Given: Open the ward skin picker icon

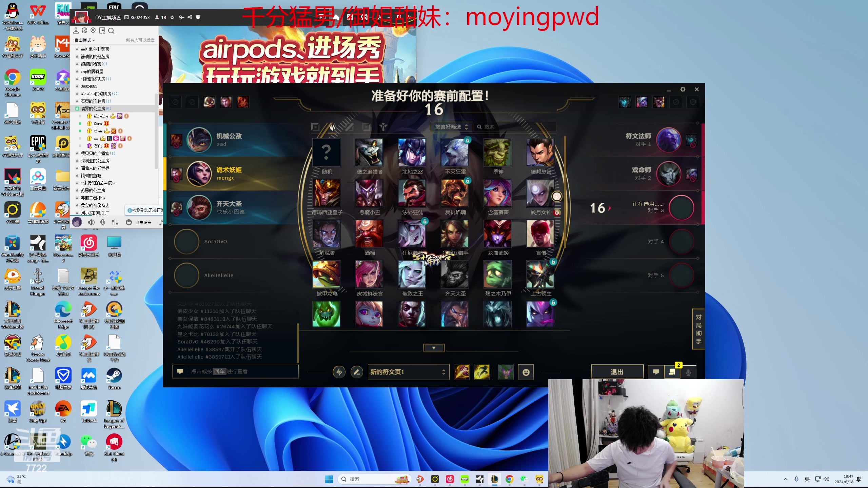Looking at the screenshot, I should click(x=506, y=372).
